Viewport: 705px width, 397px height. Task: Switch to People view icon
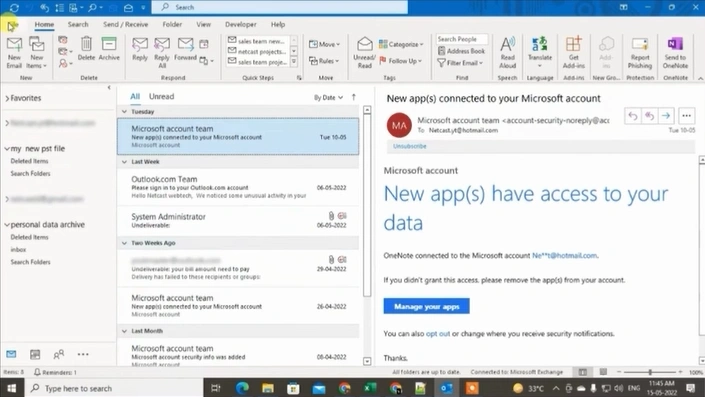tap(58, 354)
